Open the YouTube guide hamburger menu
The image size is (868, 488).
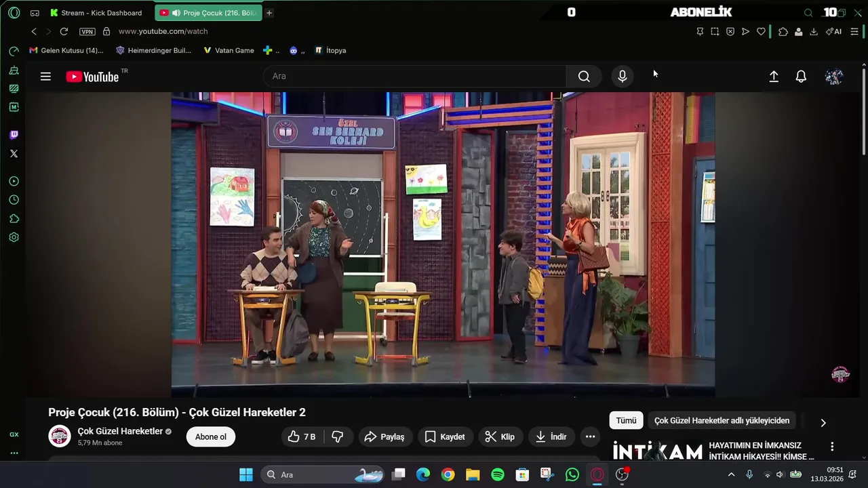(45, 77)
